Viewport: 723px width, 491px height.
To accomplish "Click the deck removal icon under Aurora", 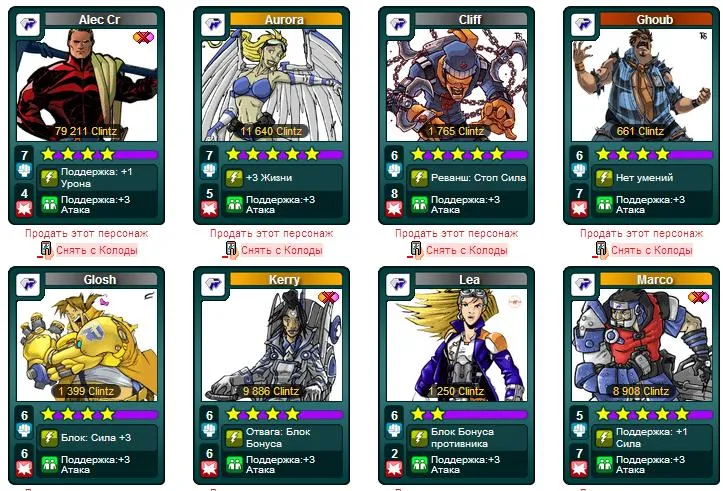I will click(230, 250).
